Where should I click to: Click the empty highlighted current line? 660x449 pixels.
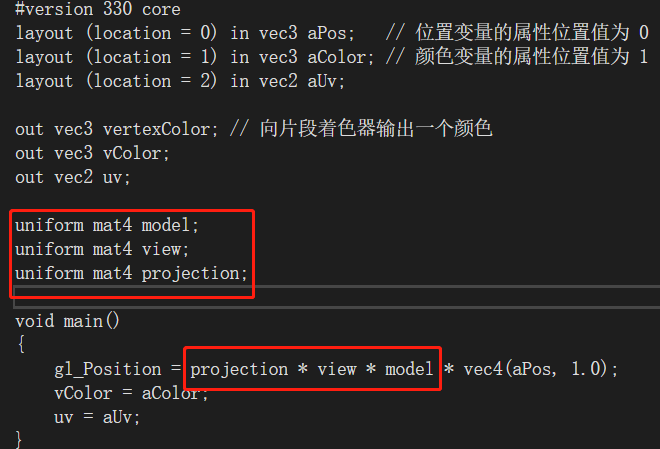[x=337, y=297]
